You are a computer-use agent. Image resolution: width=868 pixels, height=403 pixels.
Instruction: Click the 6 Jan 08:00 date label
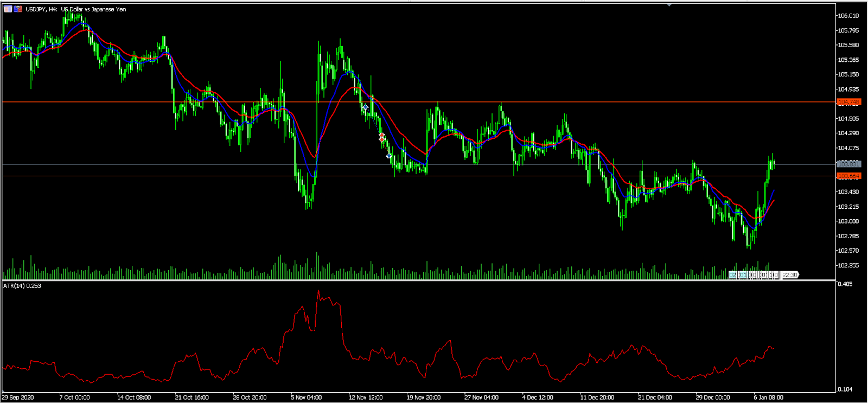769,398
